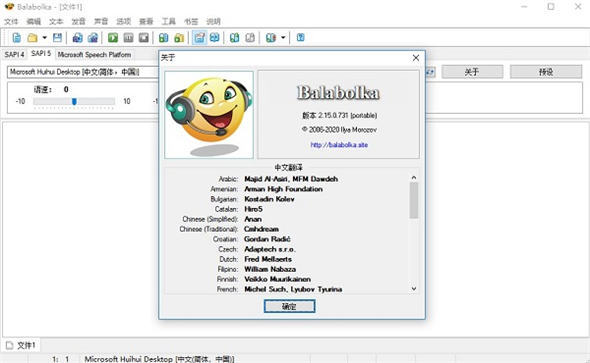Viewport: 590px width, 363px height.
Task: Expand the arrow next to the Open folder icon
Action: pyautogui.click(x=44, y=38)
